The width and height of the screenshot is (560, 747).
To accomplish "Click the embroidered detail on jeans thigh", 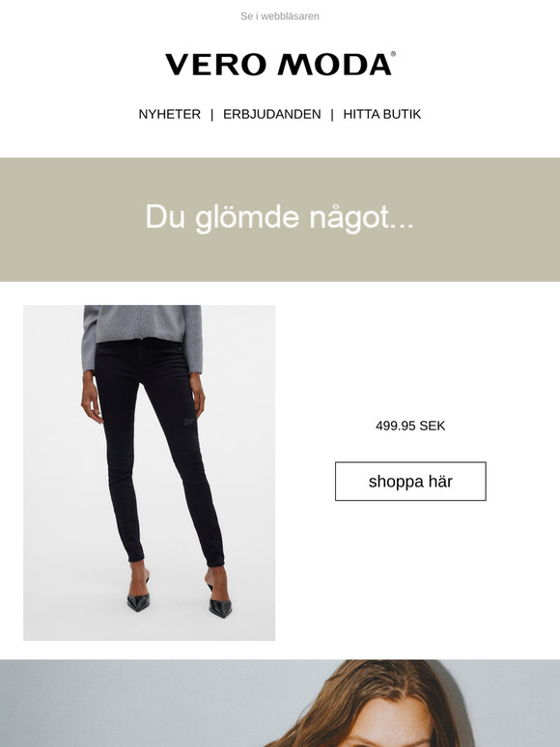I will [x=189, y=422].
